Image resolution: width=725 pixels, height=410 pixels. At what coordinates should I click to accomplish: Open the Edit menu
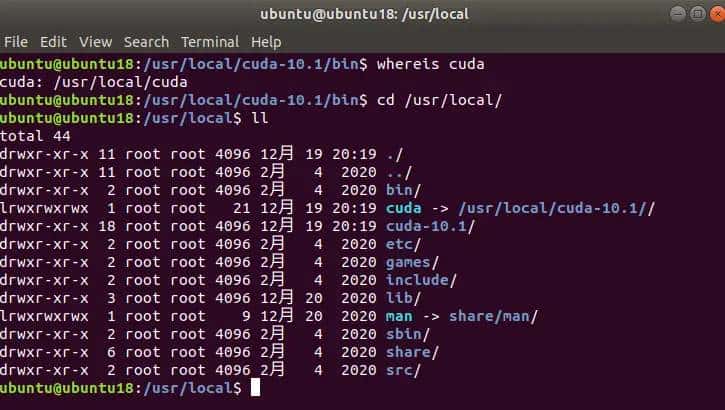[x=53, y=42]
